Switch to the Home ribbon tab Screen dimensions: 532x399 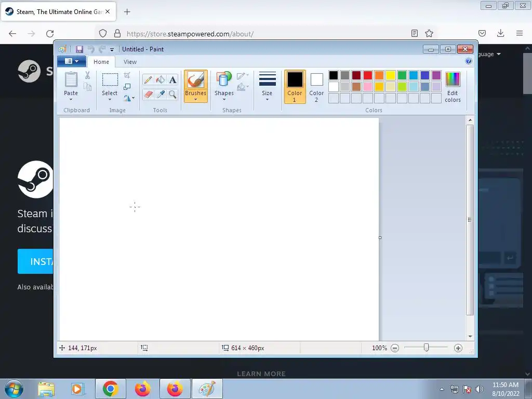101,62
